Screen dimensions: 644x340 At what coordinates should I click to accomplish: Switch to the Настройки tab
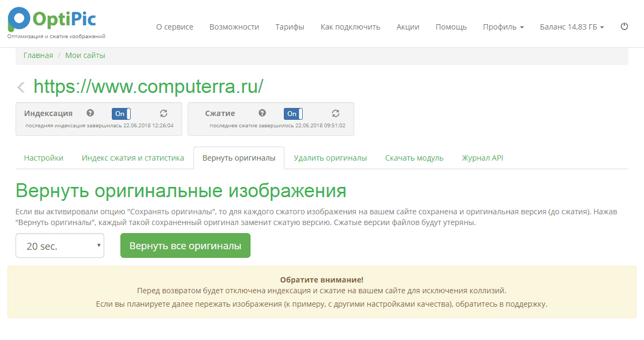[x=44, y=158]
